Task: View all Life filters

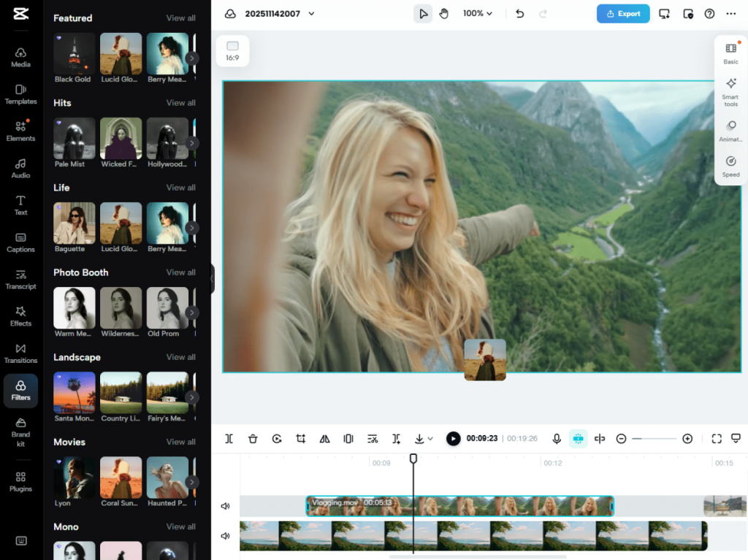Action: click(181, 188)
